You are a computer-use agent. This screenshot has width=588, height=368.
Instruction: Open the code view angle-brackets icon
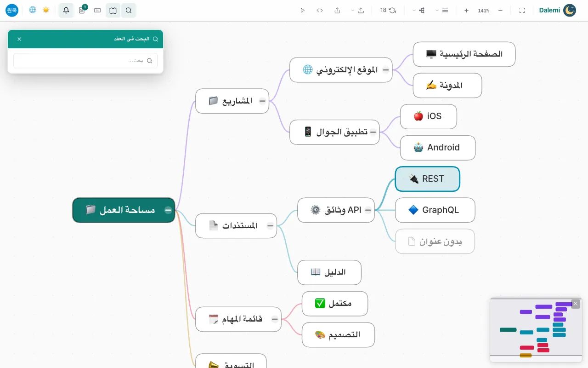(320, 10)
